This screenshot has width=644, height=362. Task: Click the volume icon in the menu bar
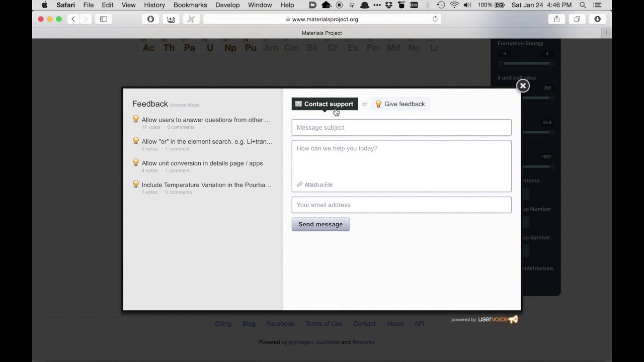[467, 5]
